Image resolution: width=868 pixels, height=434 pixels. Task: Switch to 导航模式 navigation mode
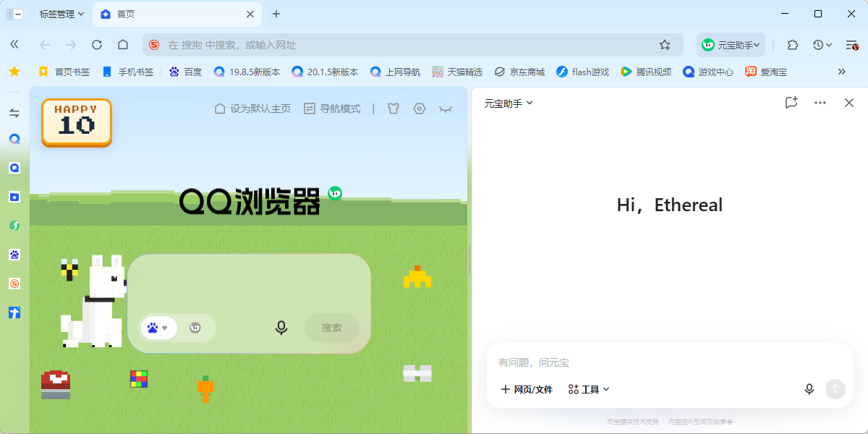pos(332,109)
